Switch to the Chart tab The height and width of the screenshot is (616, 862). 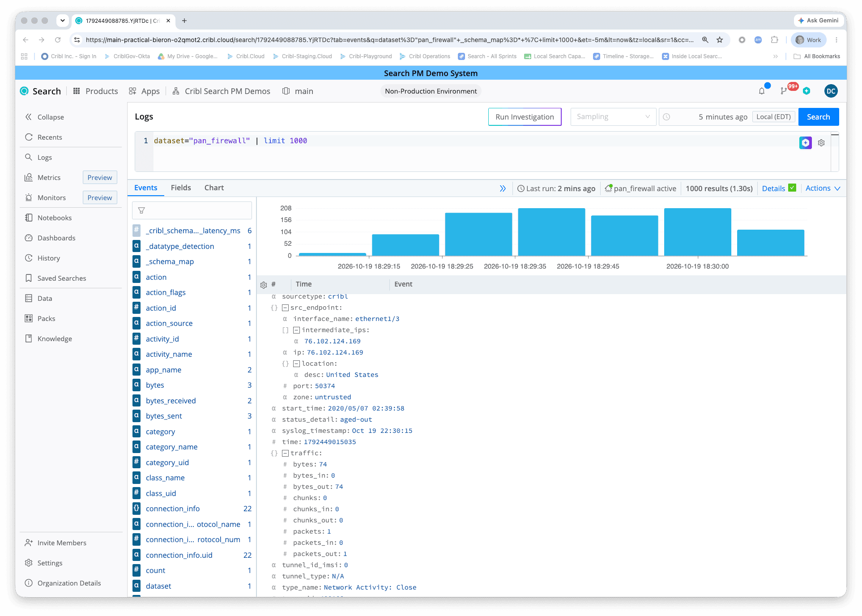(214, 188)
